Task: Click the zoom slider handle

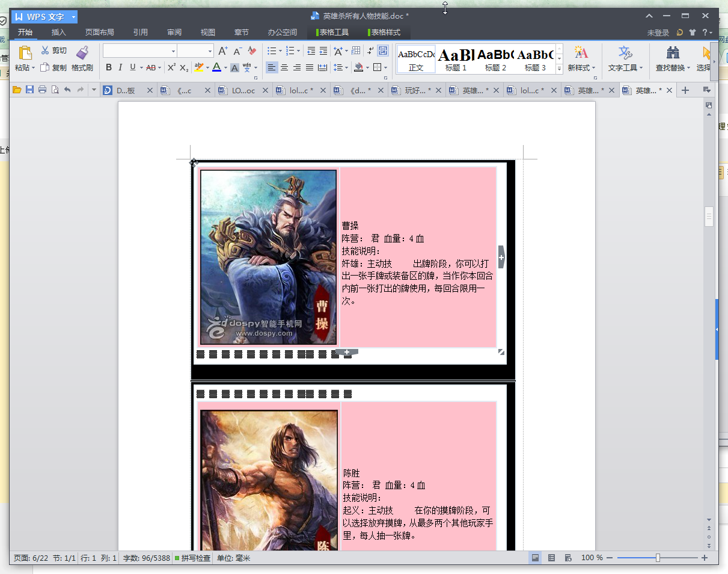Action: (658, 558)
